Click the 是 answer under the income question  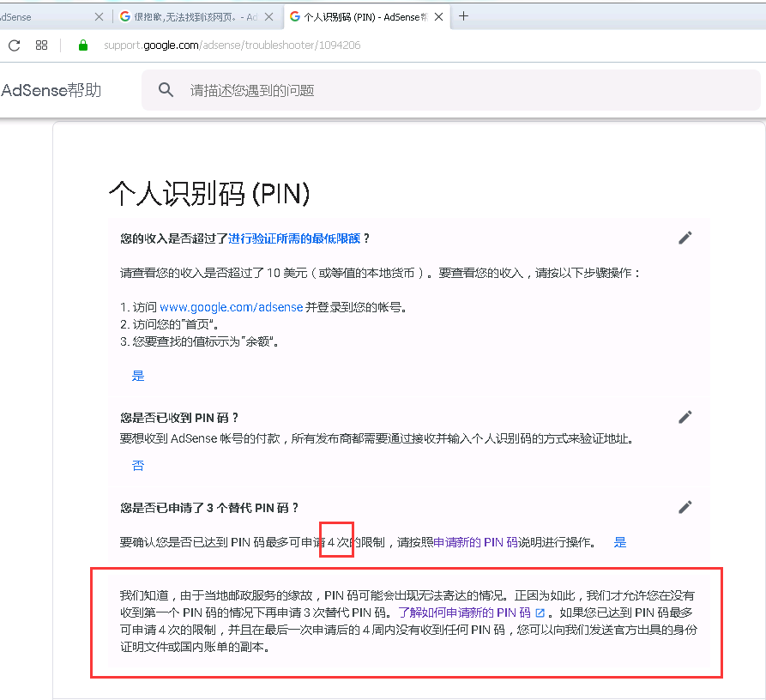(x=138, y=376)
